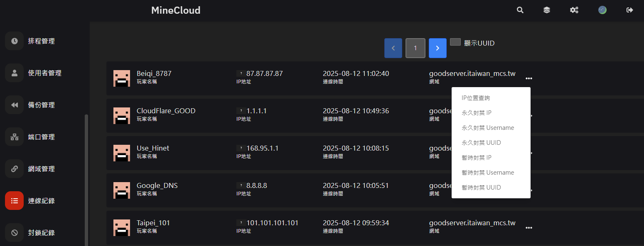This screenshot has height=246, width=644.
Task: Go to the next page arrow button
Action: pyautogui.click(x=438, y=48)
